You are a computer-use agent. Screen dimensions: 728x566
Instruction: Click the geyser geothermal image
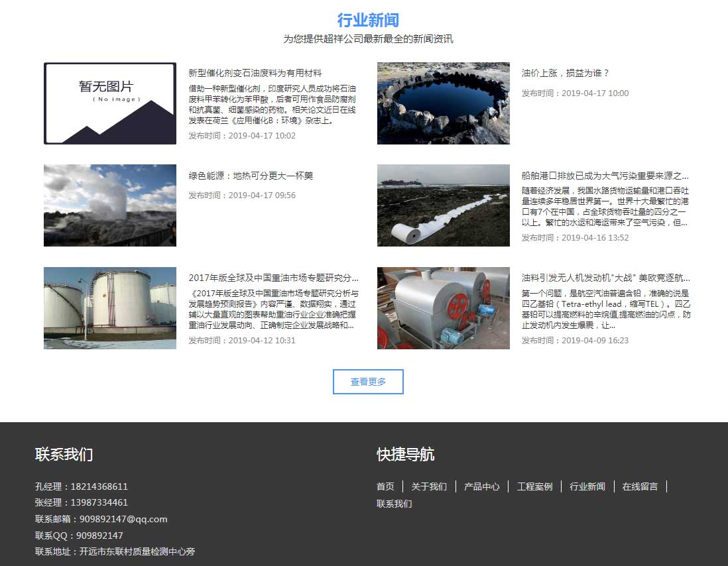tap(110, 205)
